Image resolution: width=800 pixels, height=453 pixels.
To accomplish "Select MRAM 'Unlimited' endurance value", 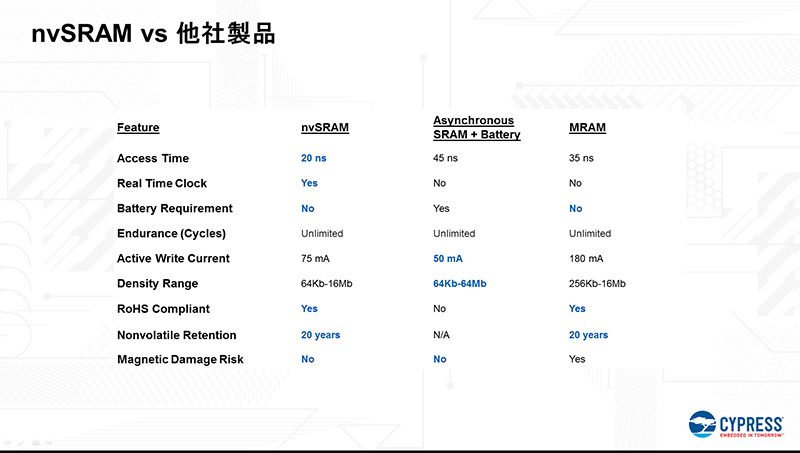I will (x=590, y=233).
